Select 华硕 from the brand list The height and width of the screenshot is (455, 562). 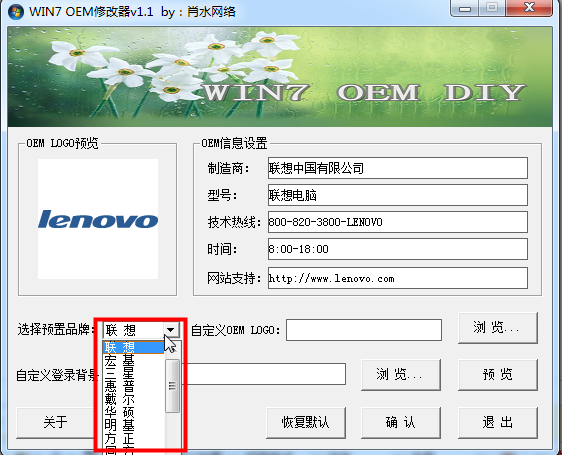click(x=133, y=412)
